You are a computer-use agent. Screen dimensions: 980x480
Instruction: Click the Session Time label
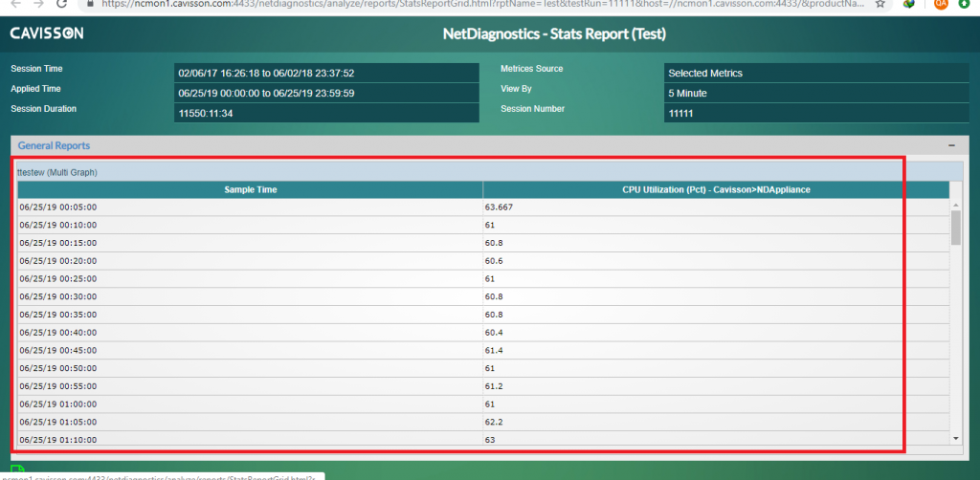[36, 69]
